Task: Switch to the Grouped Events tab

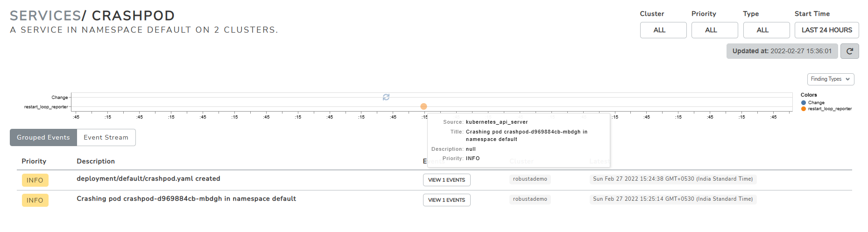Action: tap(43, 137)
